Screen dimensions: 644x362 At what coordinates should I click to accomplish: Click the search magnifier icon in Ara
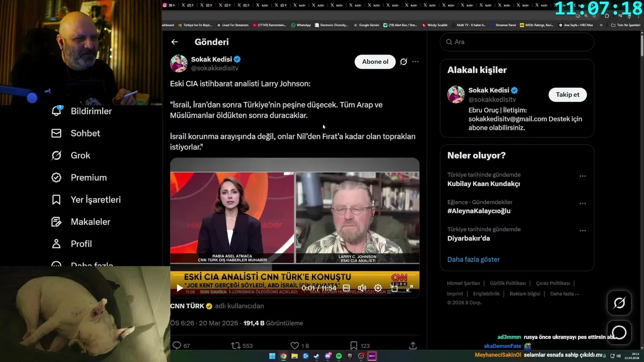click(x=449, y=42)
